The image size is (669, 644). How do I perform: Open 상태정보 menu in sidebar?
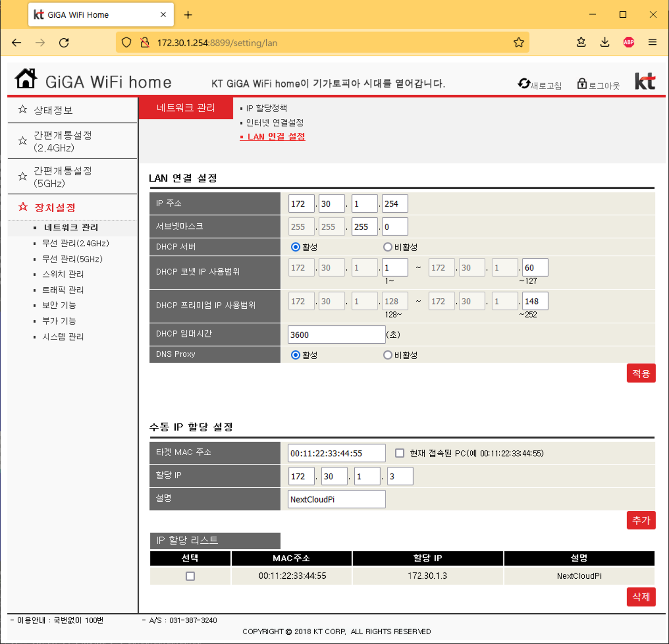click(x=53, y=110)
